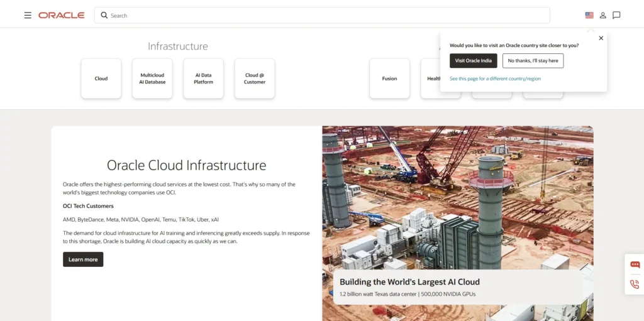This screenshot has width=644, height=321.
Task: Click the popup question about Oracle country site
Action: [514, 46]
